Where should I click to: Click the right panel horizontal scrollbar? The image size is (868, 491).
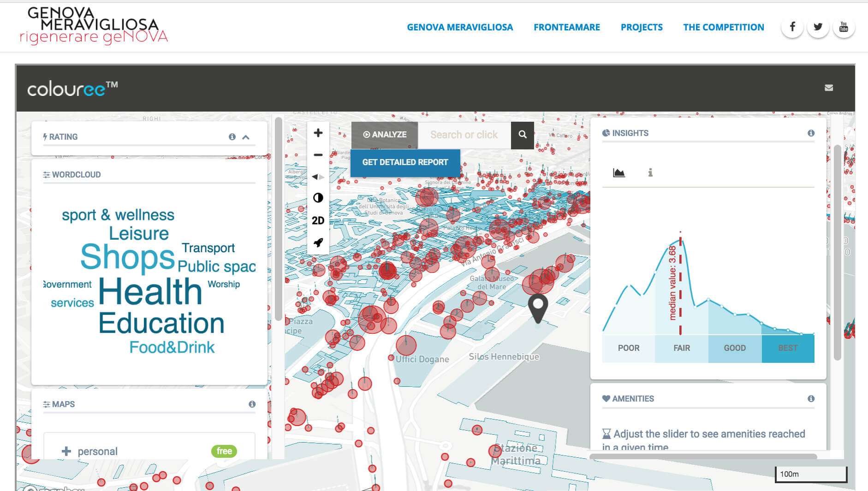point(703,456)
